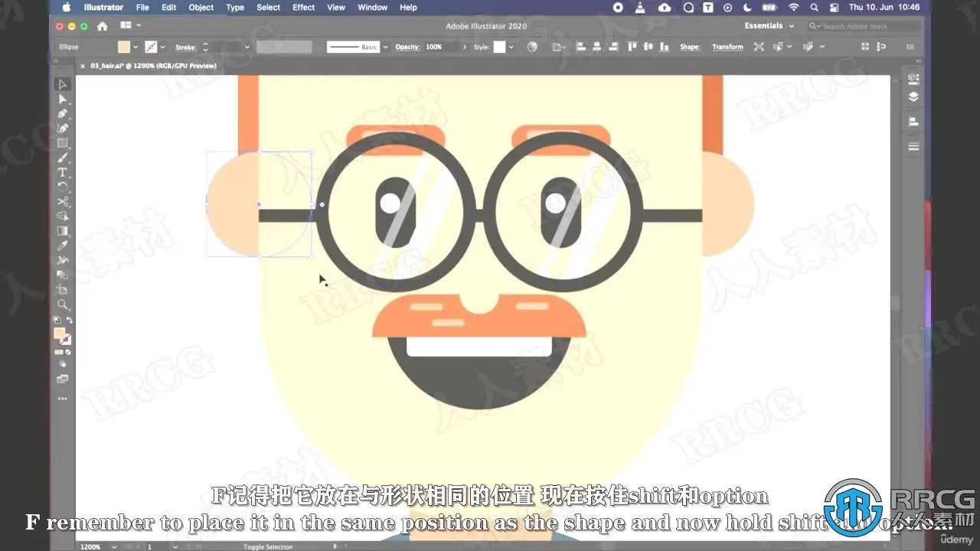This screenshot has width=980, height=551.
Task: Click the Opacity 100% value field
Action: point(442,47)
